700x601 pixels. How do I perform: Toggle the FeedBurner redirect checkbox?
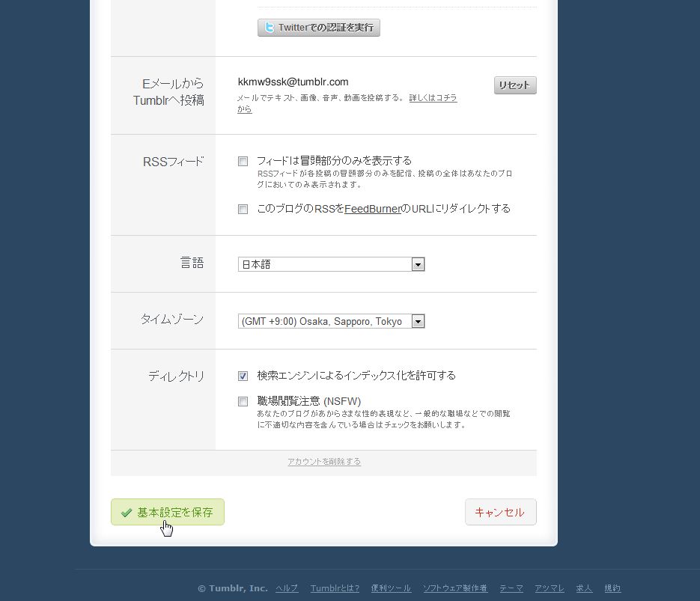[243, 210]
